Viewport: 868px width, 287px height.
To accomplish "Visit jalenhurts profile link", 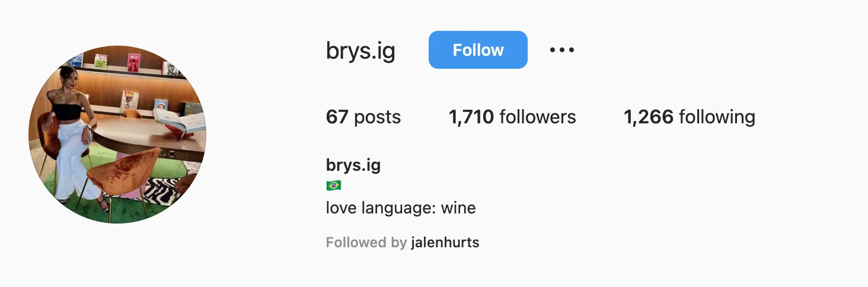I will point(445,243).
